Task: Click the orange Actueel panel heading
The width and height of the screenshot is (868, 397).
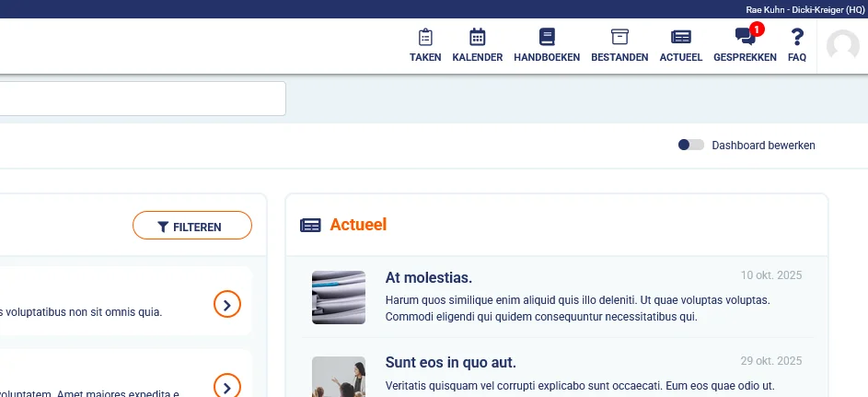Action: pos(358,225)
